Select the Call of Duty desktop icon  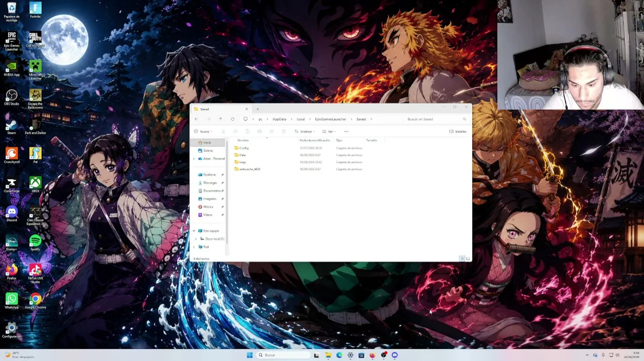point(35,40)
